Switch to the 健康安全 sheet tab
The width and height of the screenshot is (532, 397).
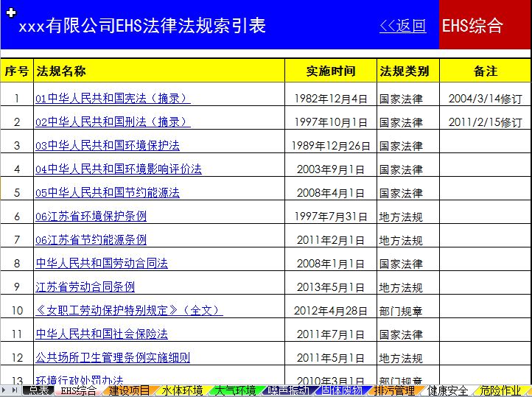click(447, 390)
